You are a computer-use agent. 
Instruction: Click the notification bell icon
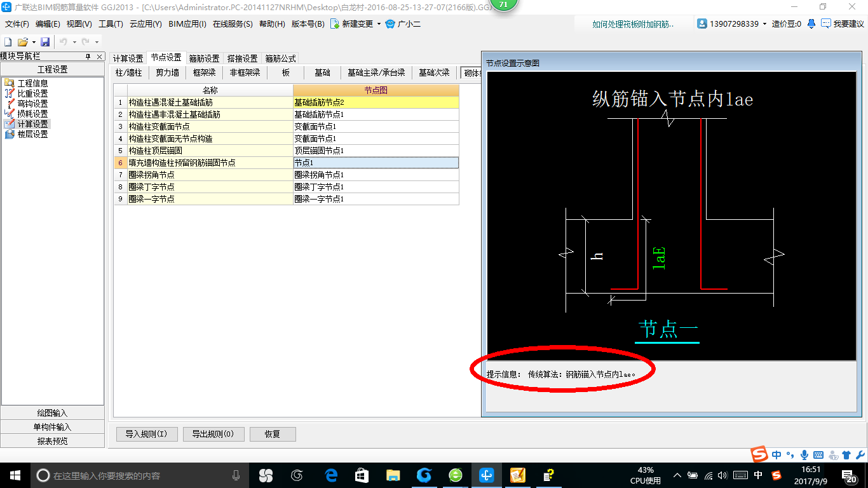coord(811,24)
